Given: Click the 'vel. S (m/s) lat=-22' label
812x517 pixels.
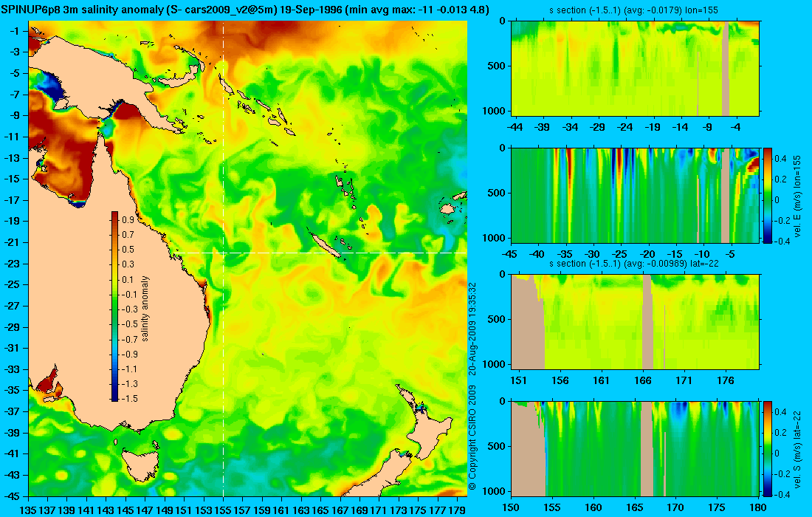Looking at the screenshot, I should [x=797, y=451].
